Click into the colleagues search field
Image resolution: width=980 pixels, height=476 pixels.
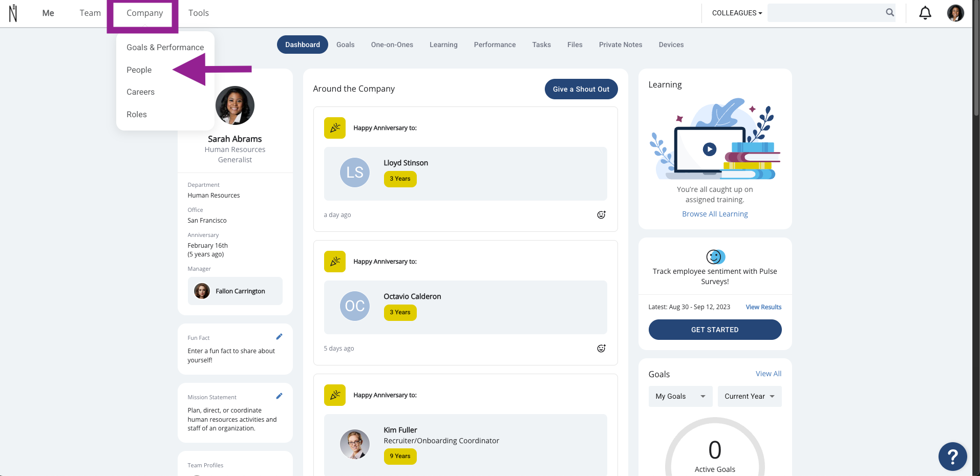pyautogui.click(x=826, y=13)
